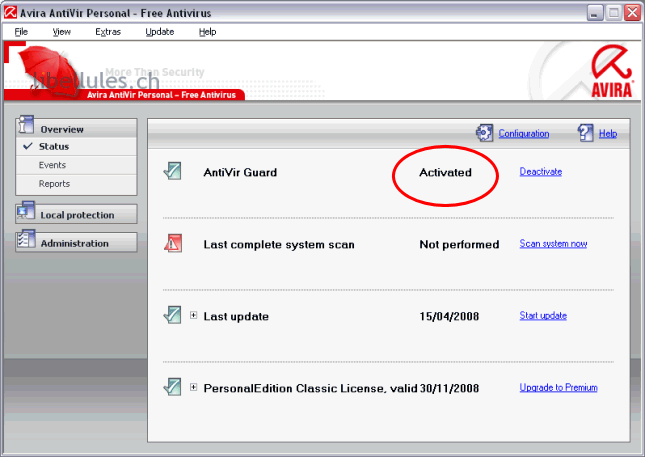Click Scan system now link
The image size is (645, 457).
click(x=553, y=244)
